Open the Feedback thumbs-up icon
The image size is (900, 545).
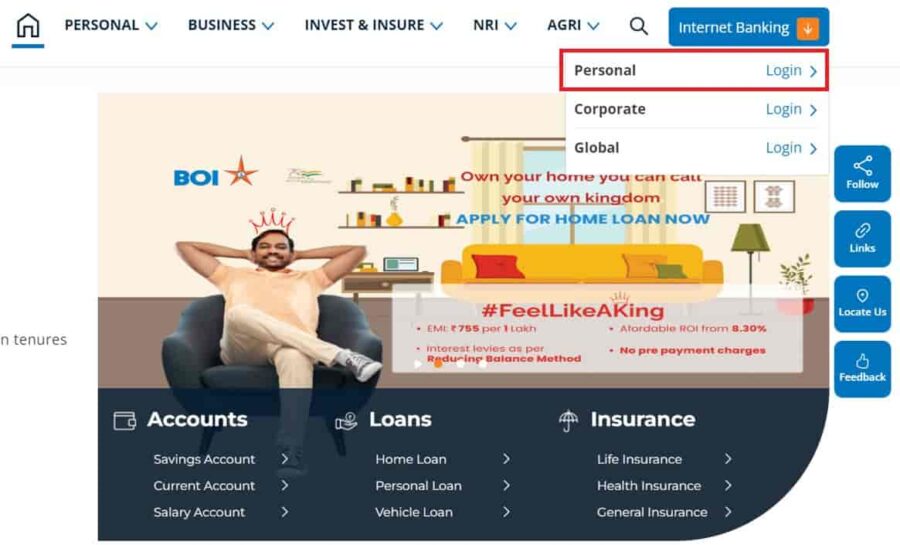(862, 361)
